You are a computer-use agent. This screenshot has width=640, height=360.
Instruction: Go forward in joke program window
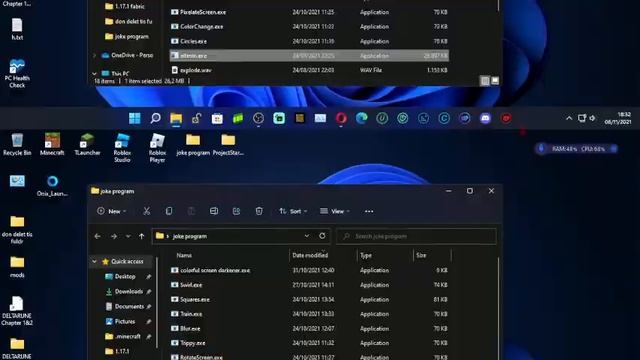coord(113,236)
